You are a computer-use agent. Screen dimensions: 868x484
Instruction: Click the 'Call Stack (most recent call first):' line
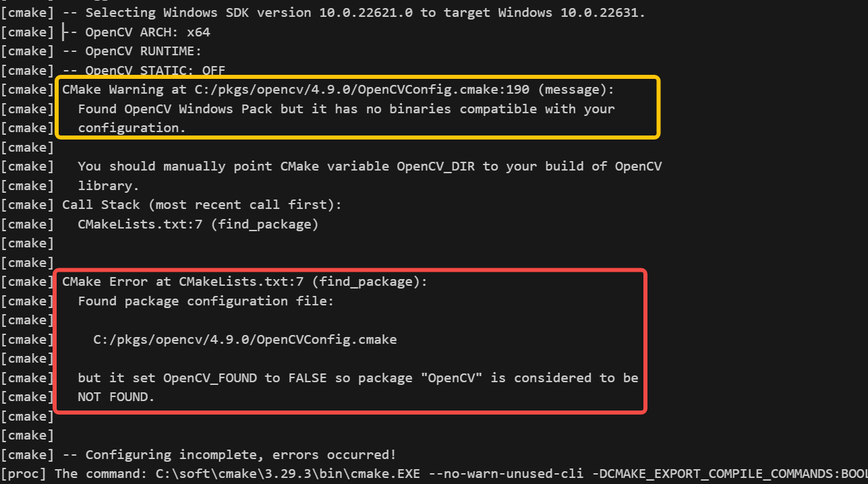pyautogui.click(x=202, y=204)
